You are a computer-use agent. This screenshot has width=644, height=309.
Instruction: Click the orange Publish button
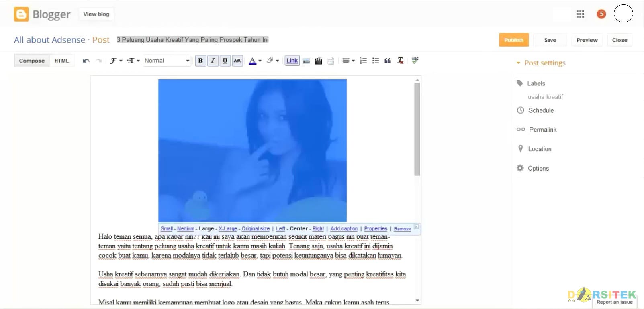pos(514,40)
